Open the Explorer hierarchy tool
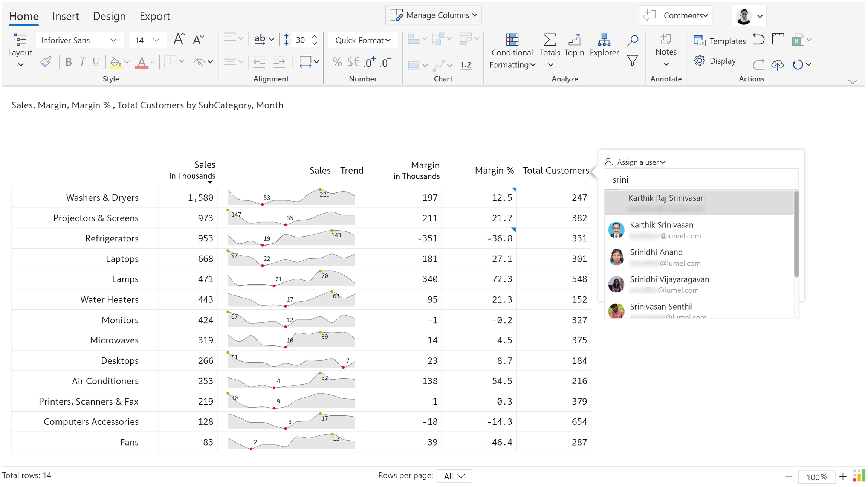The width and height of the screenshot is (868, 487). pyautogui.click(x=604, y=40)
